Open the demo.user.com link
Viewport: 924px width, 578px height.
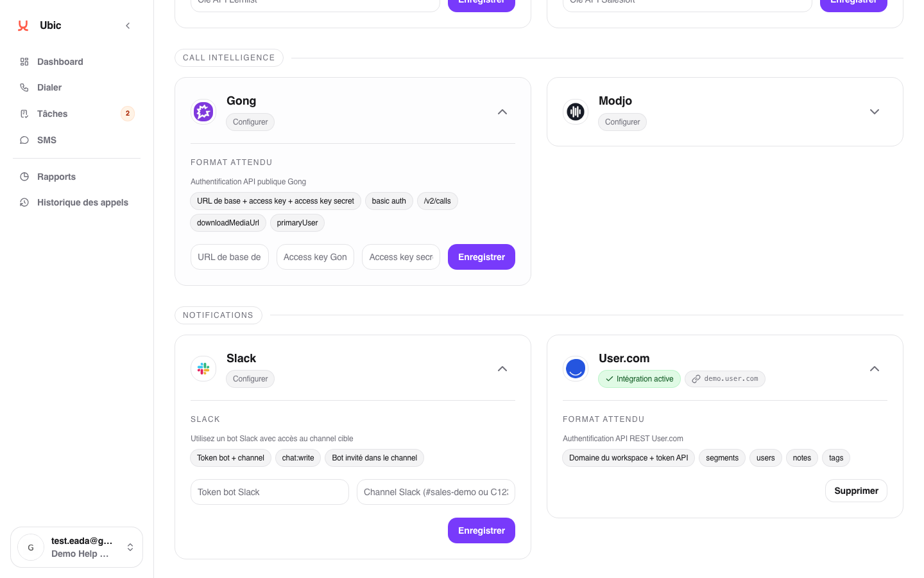coord(725,379)
